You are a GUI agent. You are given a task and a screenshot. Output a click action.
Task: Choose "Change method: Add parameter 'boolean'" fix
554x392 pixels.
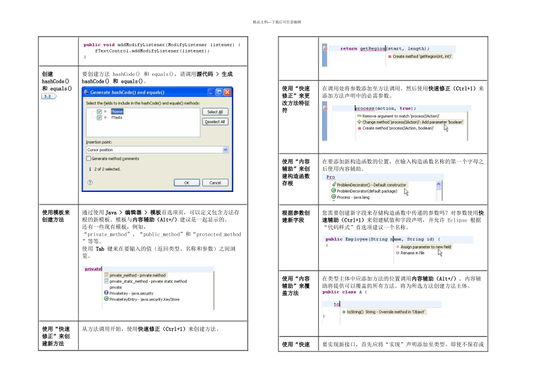tap(412, 123)
